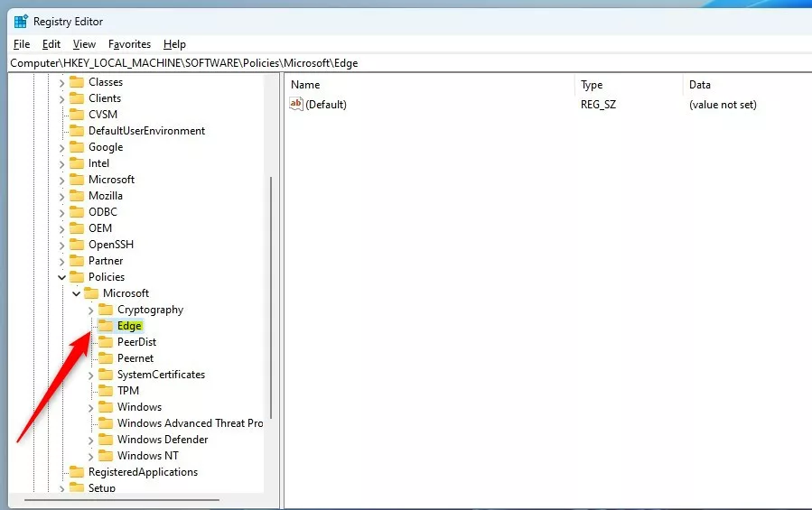Open the View menu

pyautogui.click(x=84, y=44)
